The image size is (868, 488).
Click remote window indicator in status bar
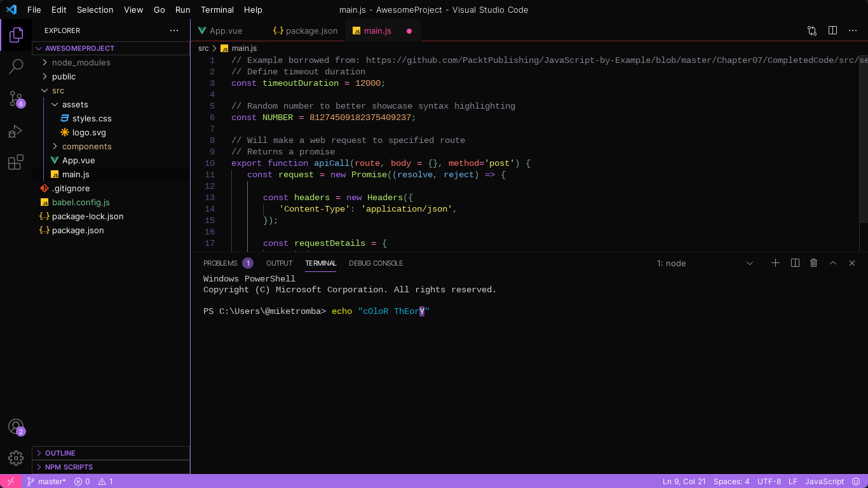pos(11,482)
